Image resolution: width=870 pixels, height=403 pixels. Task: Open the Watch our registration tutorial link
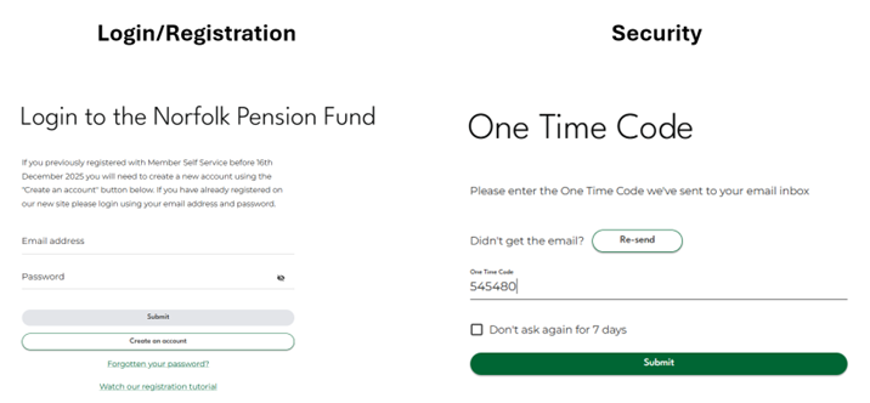click(x=158, y=386)
